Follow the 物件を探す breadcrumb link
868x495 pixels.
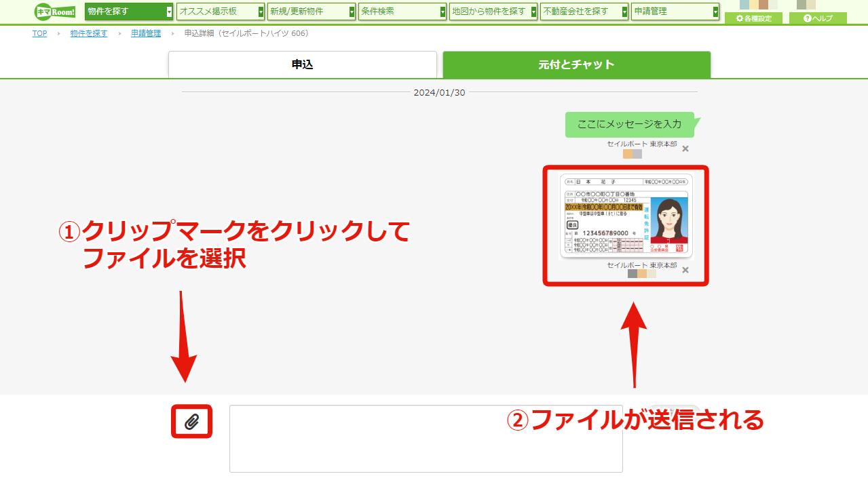(x=89, y=34)
